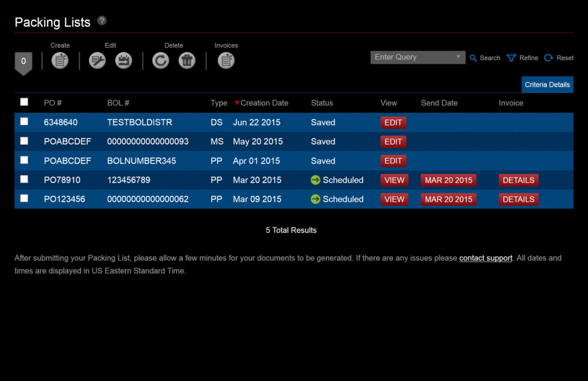Sort by the Status column header

pos(323,103)
